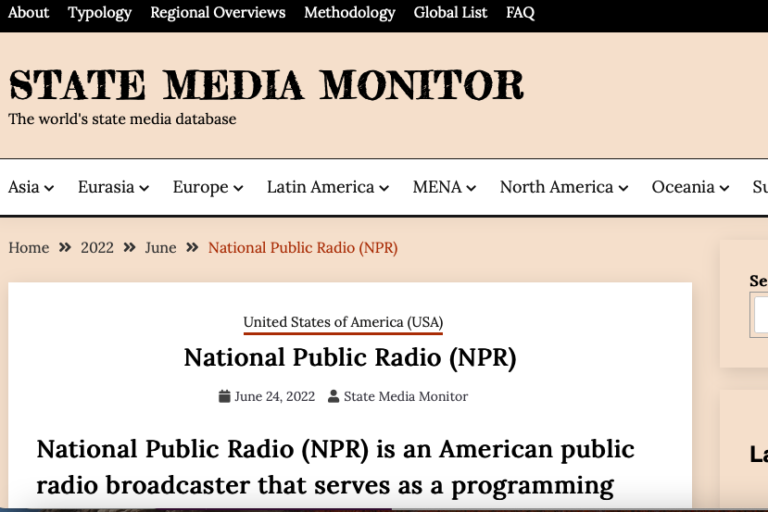Go to Home via breadcrumb

coord(29,248)
